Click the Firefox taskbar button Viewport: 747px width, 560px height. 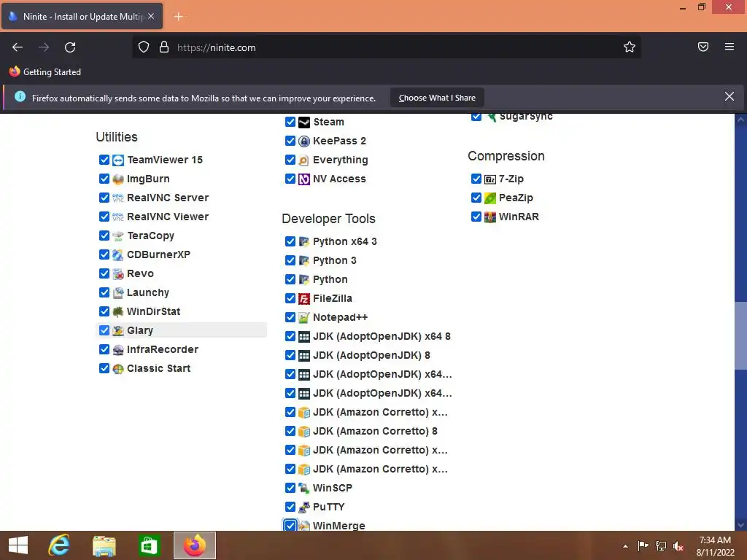tap(194, 545)
